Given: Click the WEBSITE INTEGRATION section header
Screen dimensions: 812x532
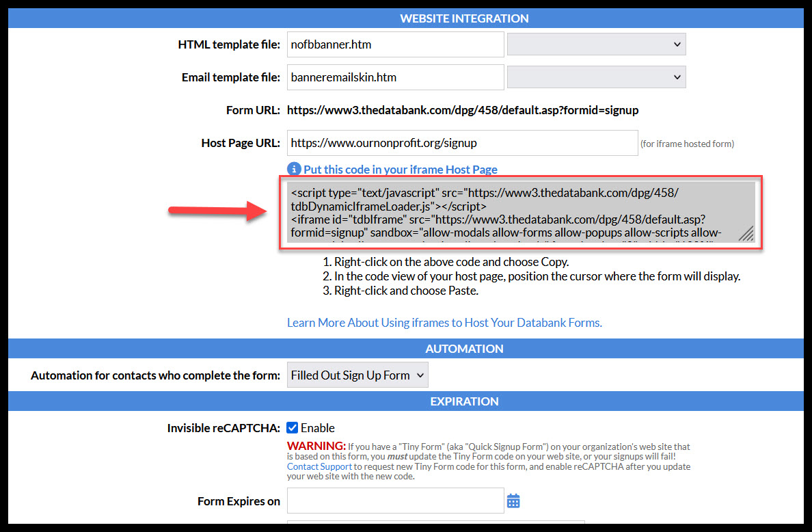Looking at the screenshot, I should 464,18.
